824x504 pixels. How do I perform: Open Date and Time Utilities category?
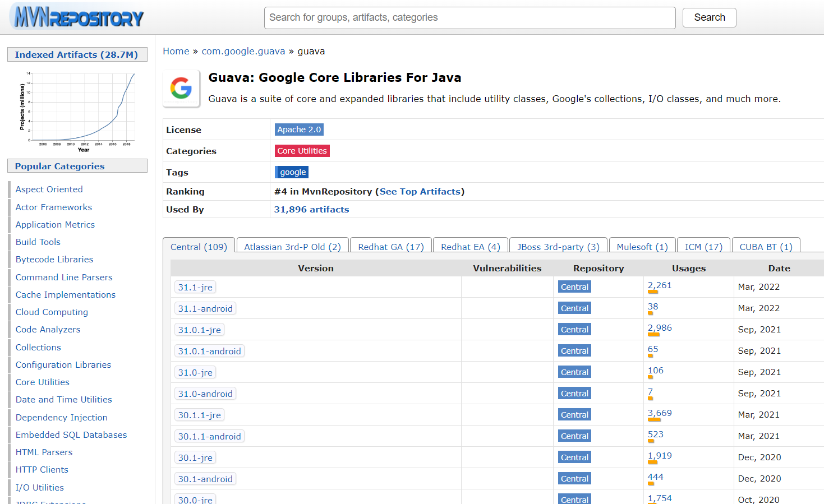click(64, 399)
